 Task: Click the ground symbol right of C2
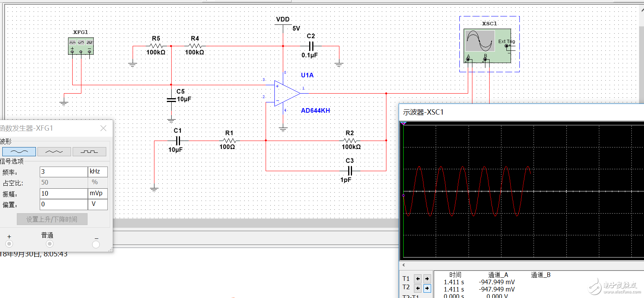(x=339, y=64)
